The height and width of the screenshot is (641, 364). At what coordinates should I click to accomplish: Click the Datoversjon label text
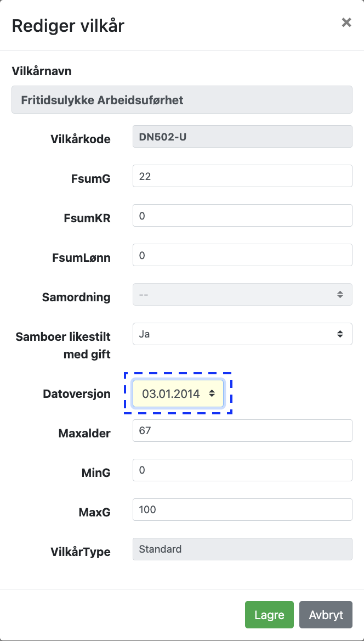pos(77,394)
